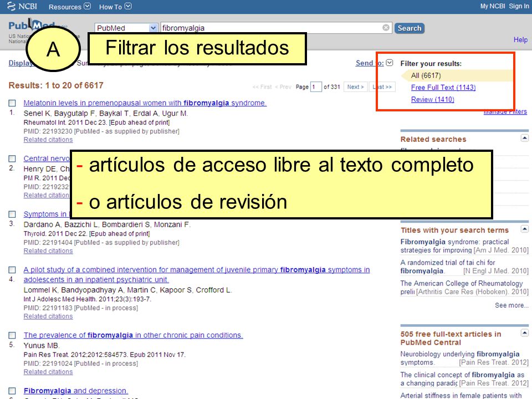Click the page number field
532x399 pixels.
coord(316,87)
